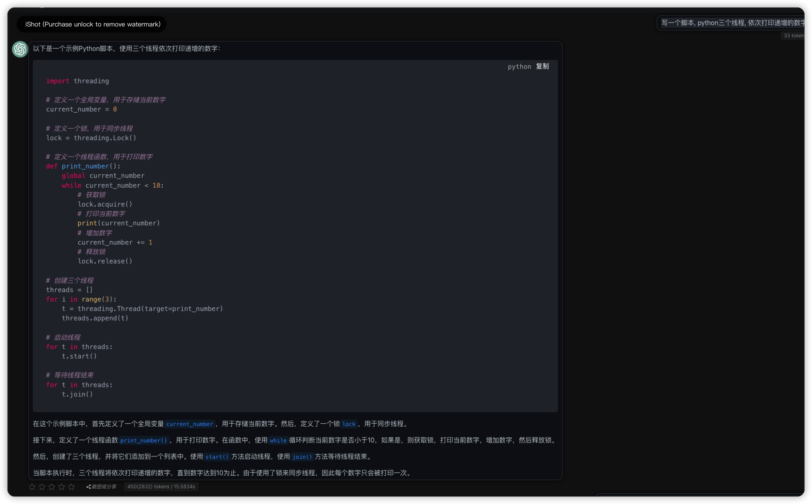Rate the answer four stars

(x=61, y=487)
